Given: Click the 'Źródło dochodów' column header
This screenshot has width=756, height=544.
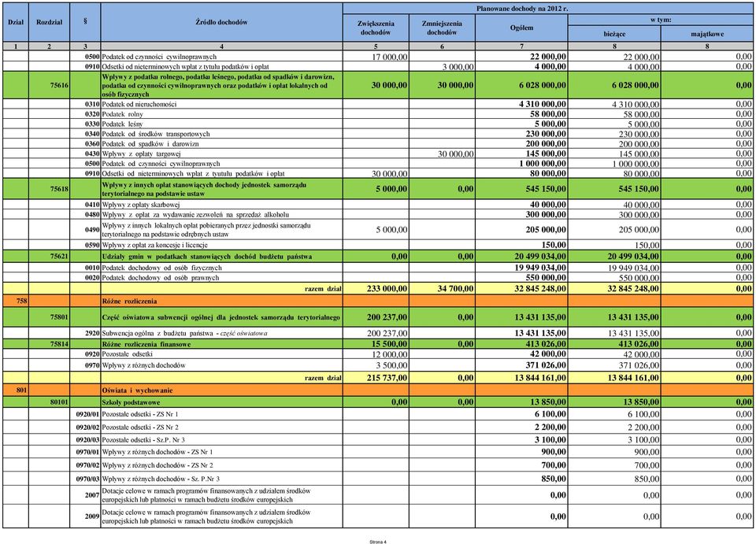Looking at the screenshot, I should pyautogui.click(x=221, y=22).
